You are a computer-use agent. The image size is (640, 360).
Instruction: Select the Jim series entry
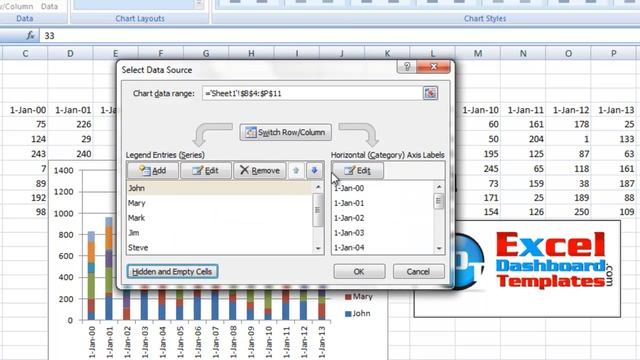[x=220, y=233]
